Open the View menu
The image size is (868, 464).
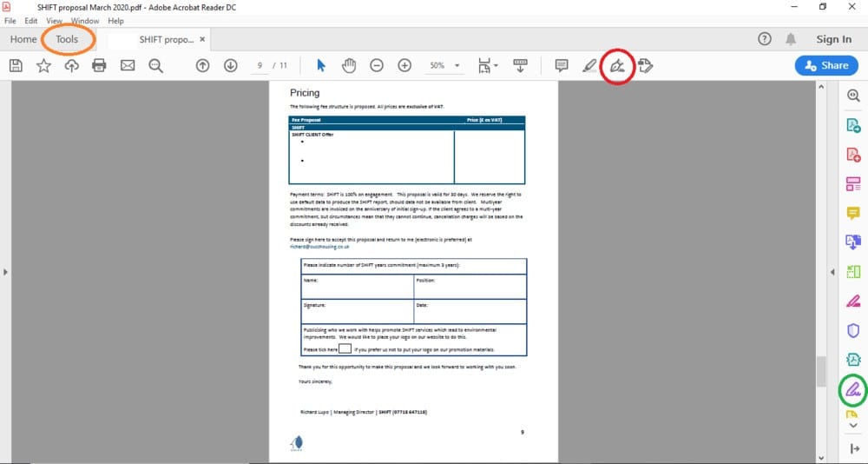54,21
